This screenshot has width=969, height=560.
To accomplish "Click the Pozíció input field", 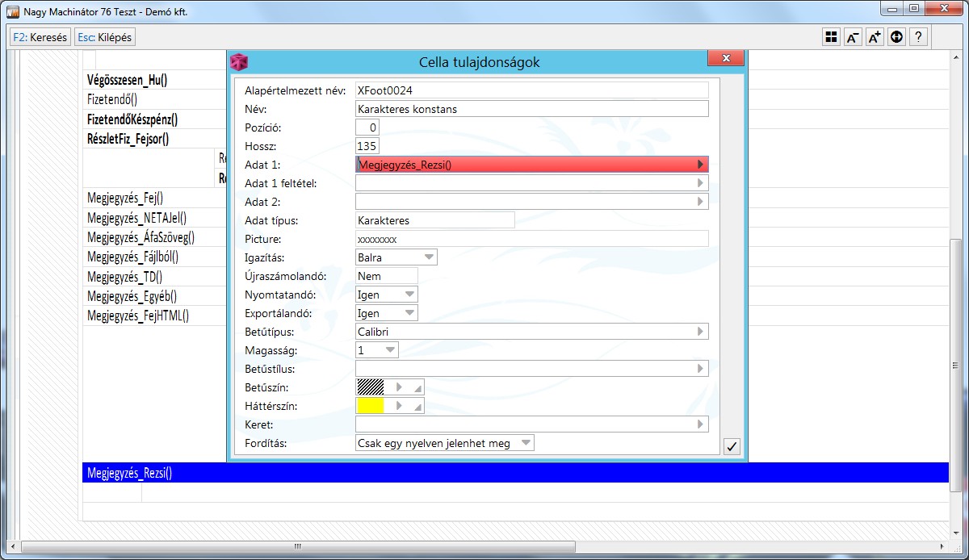I will (367, 127).
